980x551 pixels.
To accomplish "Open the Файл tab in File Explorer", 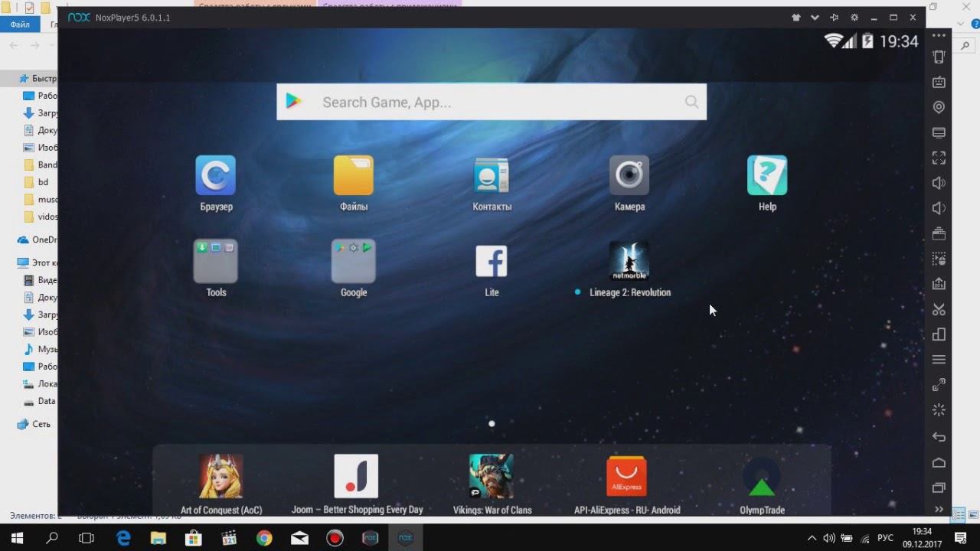I will pyautogui.click(x=20, y=24).
